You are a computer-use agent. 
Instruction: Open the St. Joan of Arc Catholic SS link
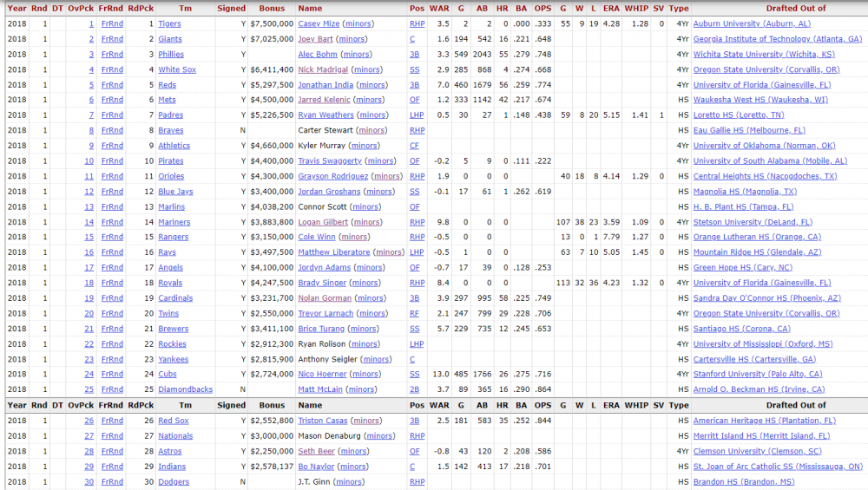(x=778, y=467)
